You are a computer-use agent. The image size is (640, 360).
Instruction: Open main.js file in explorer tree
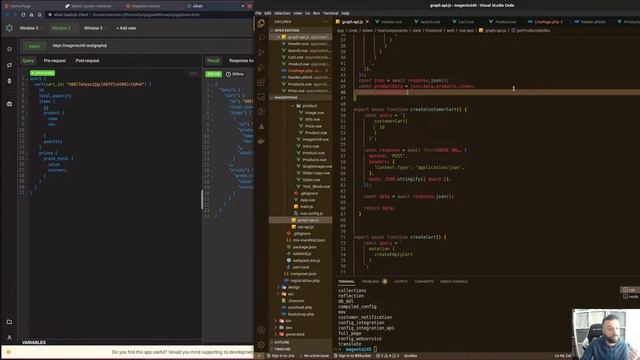pyautogui.click(x=307, y=207)
